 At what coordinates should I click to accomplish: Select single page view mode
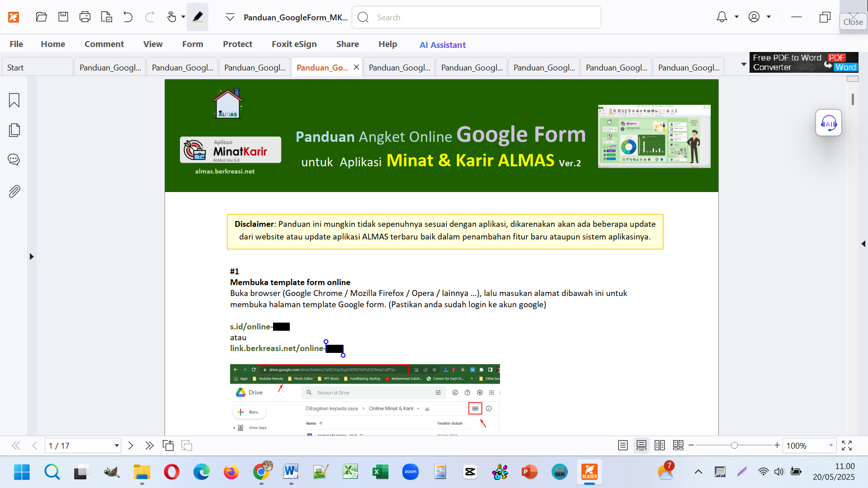click(x=623, y=446)
